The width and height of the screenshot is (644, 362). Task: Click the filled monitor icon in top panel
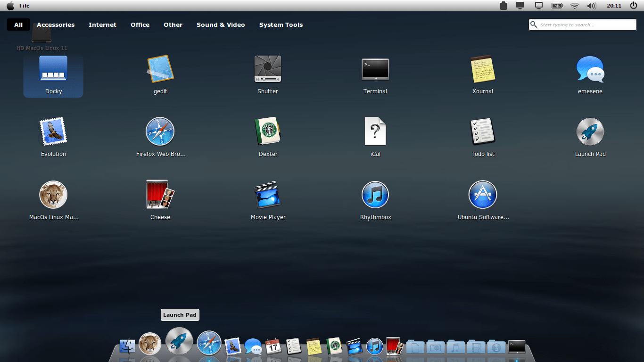(x=520, y=6)
